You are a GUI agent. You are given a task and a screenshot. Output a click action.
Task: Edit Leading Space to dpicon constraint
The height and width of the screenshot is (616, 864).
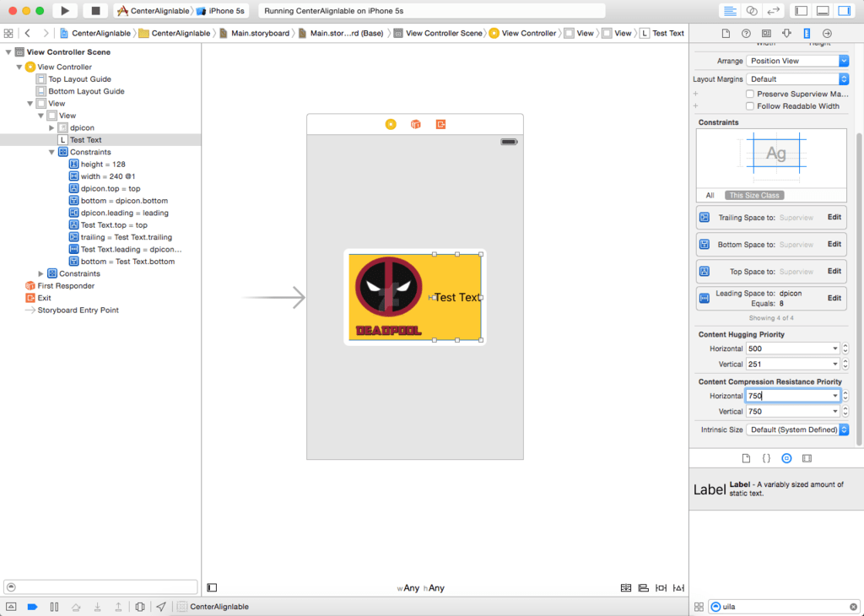click(834, 298)
